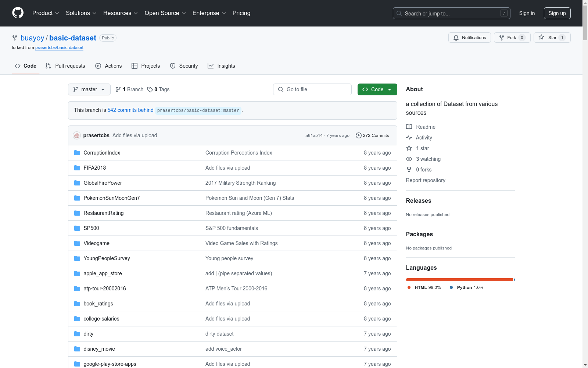Click the prasertcbs avatar image
Image resolution: width=588 pixels, height=368 pixels.
(77, 135)
